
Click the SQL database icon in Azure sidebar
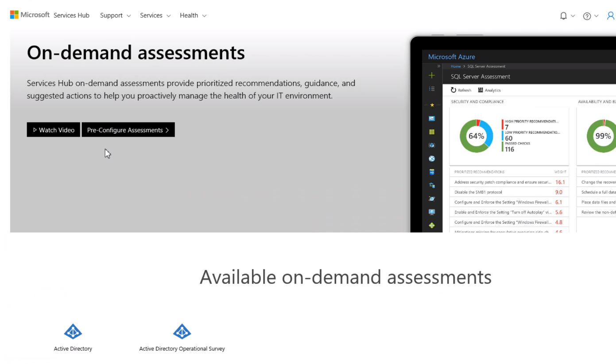coord(432,172)
